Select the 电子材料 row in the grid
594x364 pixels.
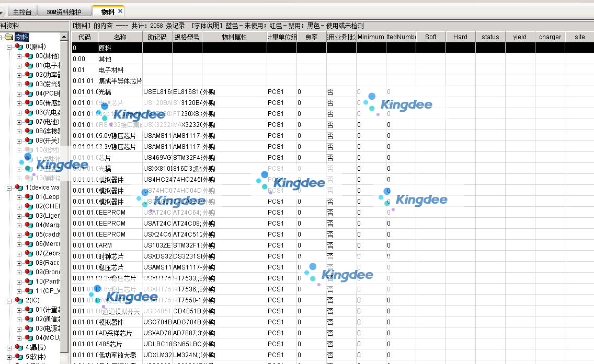click(x=111, y=70)
